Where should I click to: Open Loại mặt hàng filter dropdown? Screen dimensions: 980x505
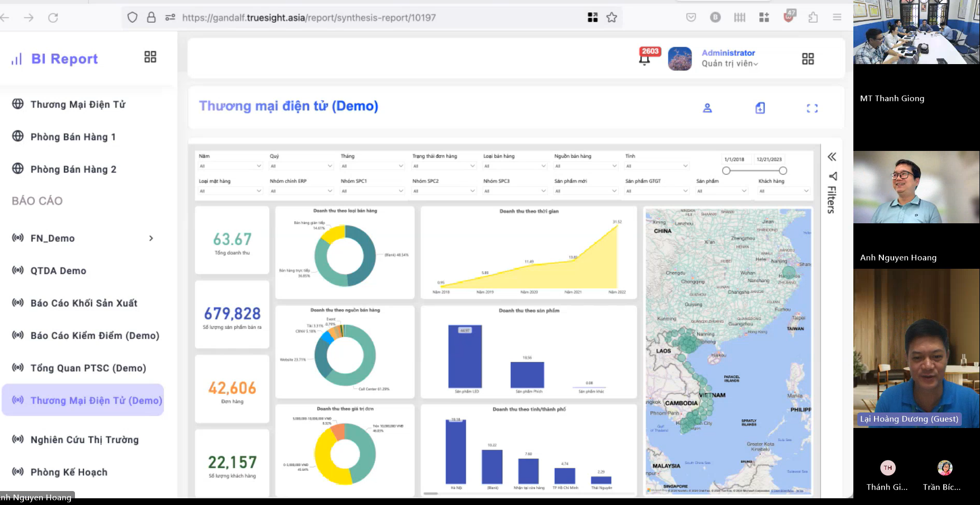(x=231, y=191)
